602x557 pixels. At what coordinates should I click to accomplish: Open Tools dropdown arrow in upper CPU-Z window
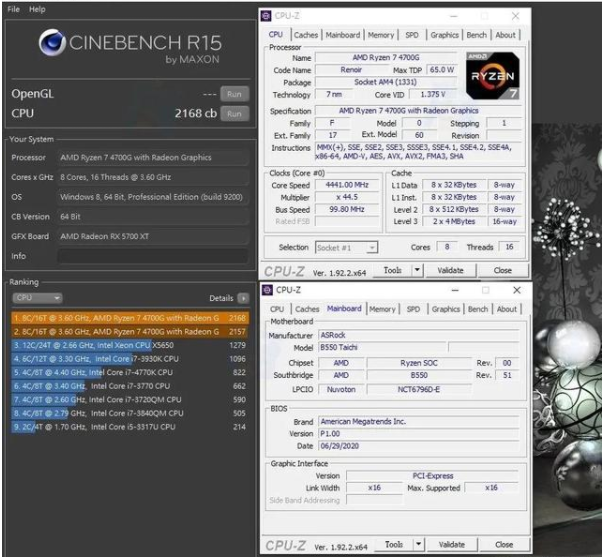point(418,270)
